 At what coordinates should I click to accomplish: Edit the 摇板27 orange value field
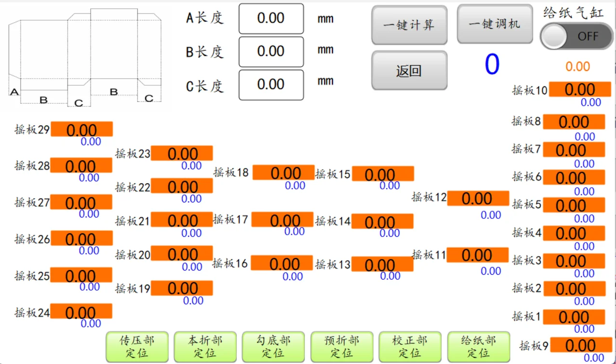click(x=81, y=202)
